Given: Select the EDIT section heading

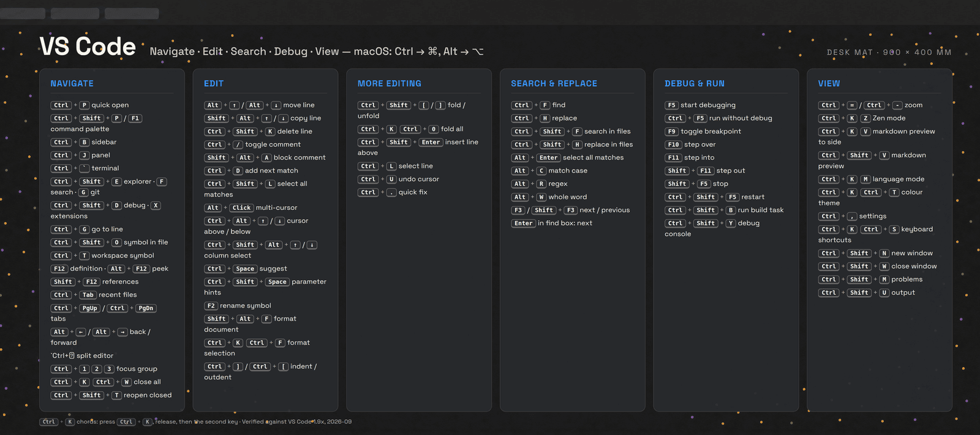Looking at the screenshot, I should (x=214, y=83).
